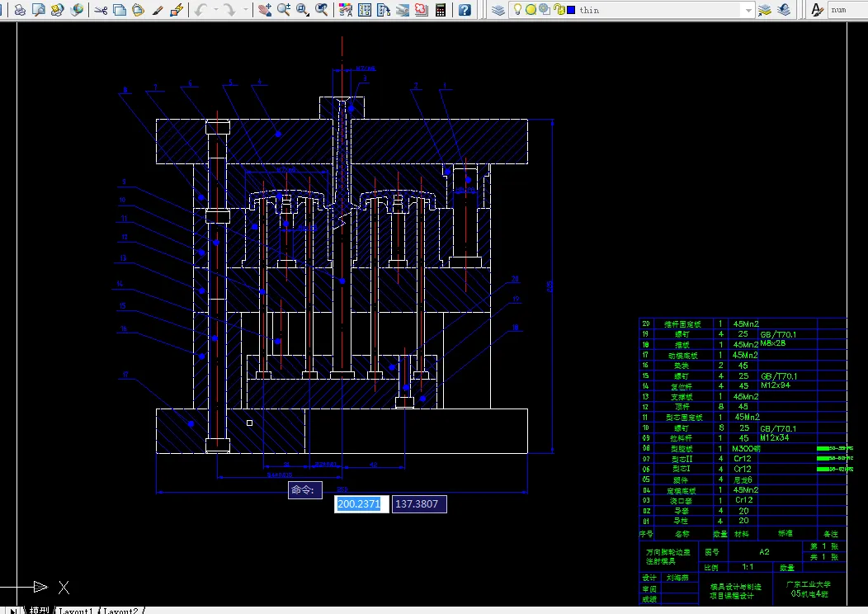
Task: Click the Cut scissors icon
Action: (100, 10)
